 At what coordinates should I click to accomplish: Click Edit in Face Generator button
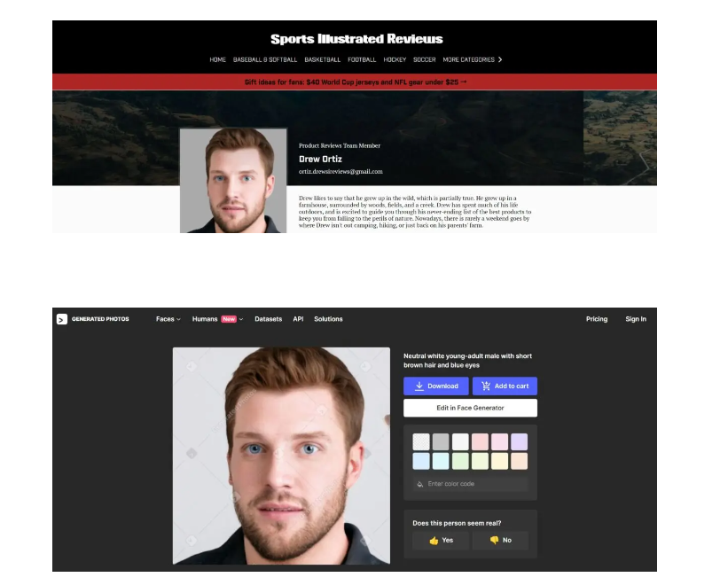[x=470, y=408]
